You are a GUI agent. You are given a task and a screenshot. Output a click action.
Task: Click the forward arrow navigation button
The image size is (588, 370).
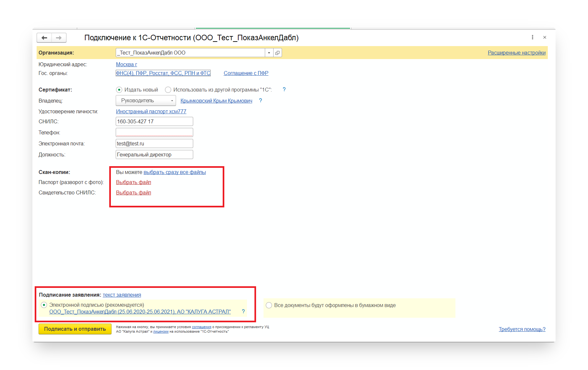[x=59, y=38]
